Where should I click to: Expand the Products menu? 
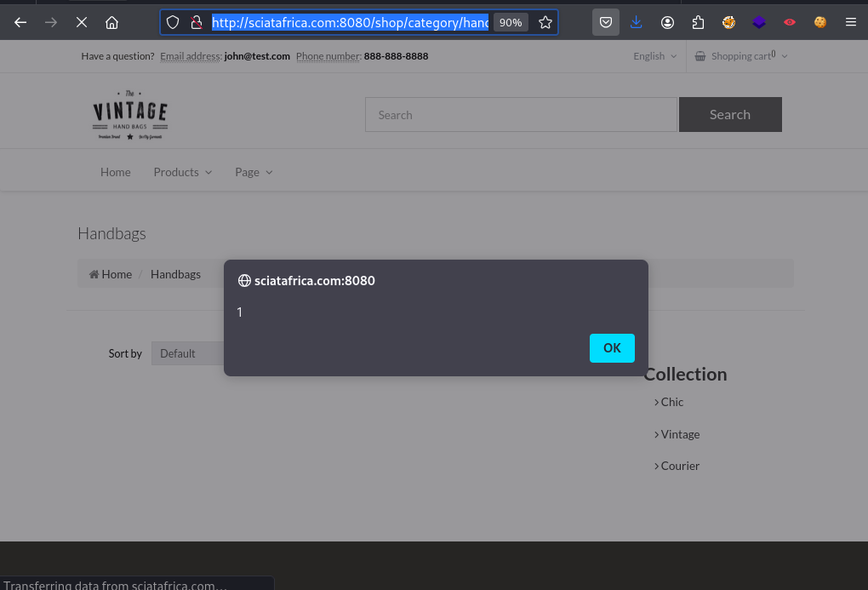(182, 172)
